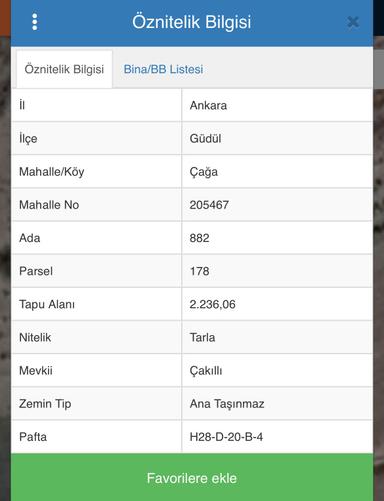
Task: Select the Ada value 882
Action: (199, 238)
